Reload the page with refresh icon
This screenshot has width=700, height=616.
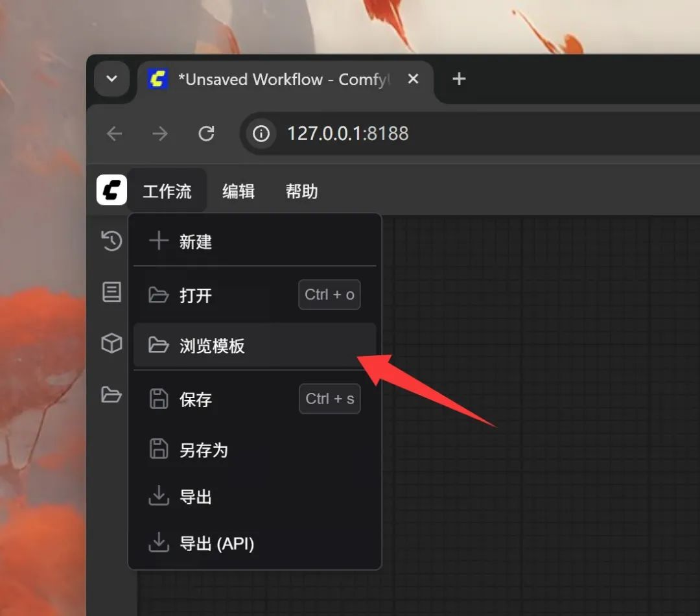click(206, 134)
